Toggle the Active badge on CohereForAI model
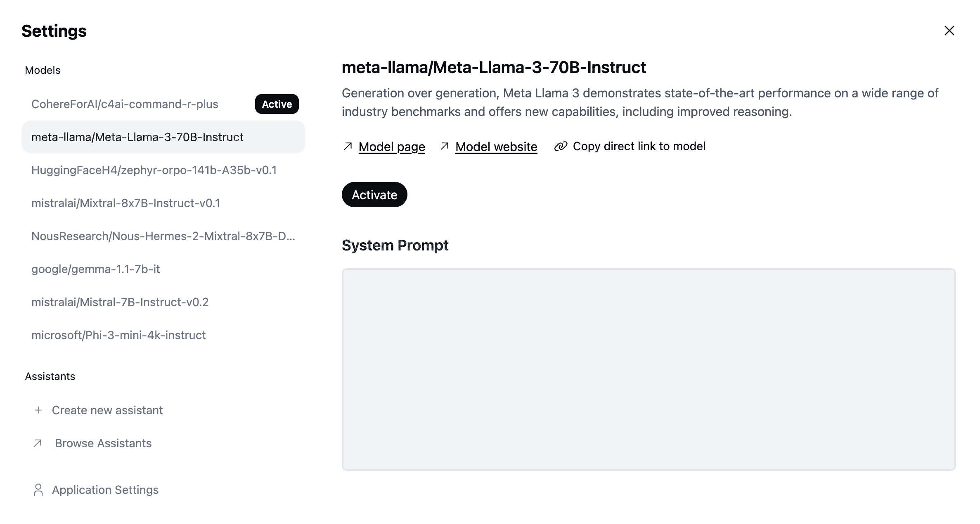 pyautogui.click(x=277, y=104)
